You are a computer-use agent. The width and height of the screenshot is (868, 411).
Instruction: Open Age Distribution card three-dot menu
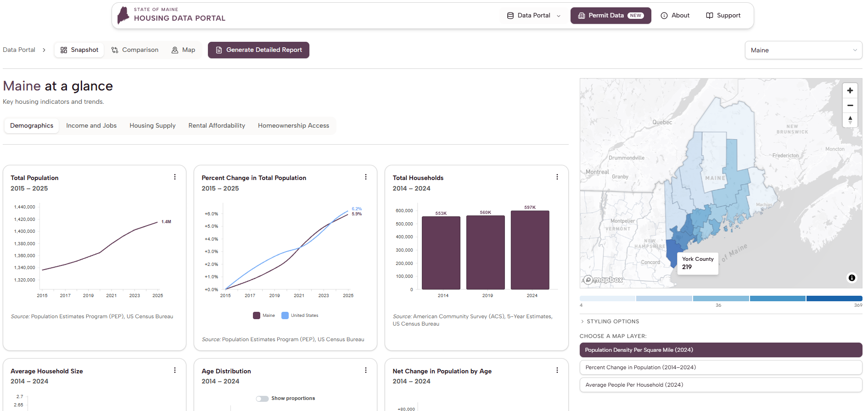(366, 370)
